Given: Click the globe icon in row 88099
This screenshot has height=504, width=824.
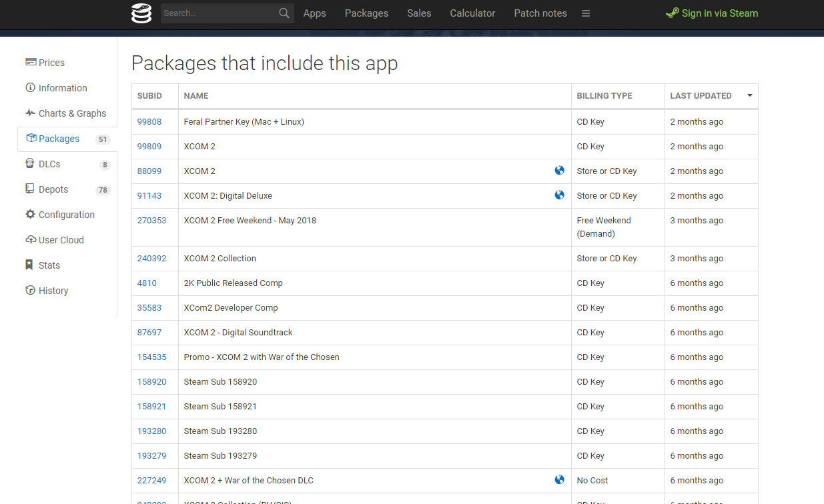Looking at the screenshot, I should [559, 171].
